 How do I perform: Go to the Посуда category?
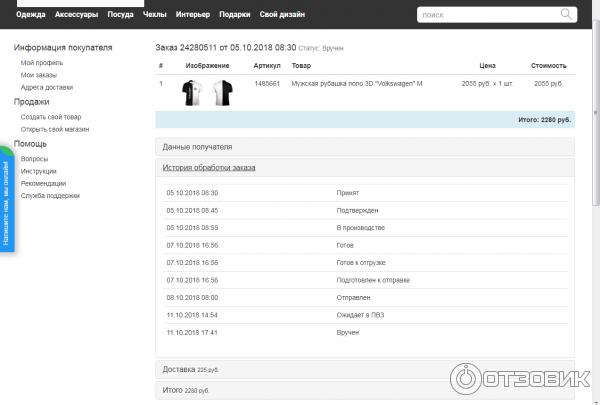click(x=120, y=14)
